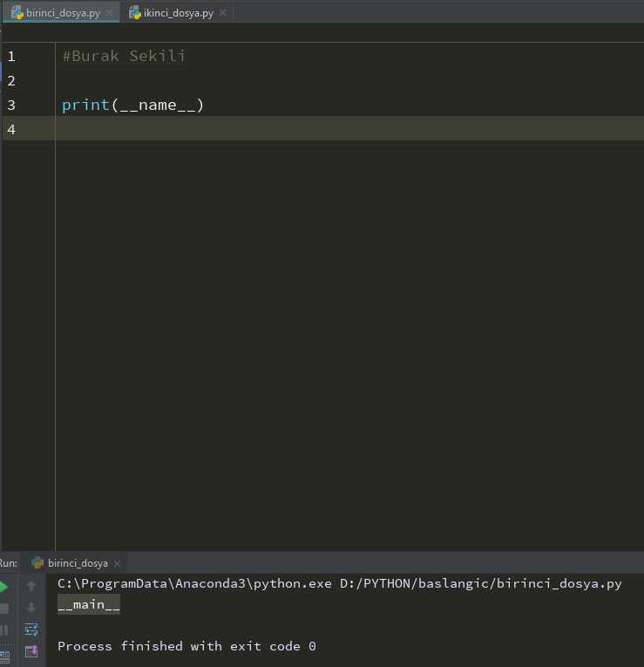The image size is (644, 667).
Task: Click the Run: panel label
Action: tap(9, 563)
